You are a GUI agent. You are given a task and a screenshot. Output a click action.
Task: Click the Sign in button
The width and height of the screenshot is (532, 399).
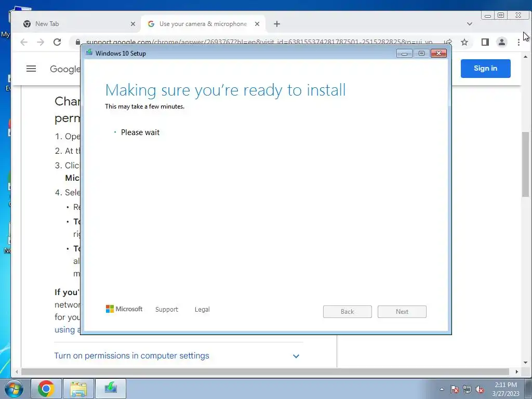pyautogui.click(x=486, y=69)
